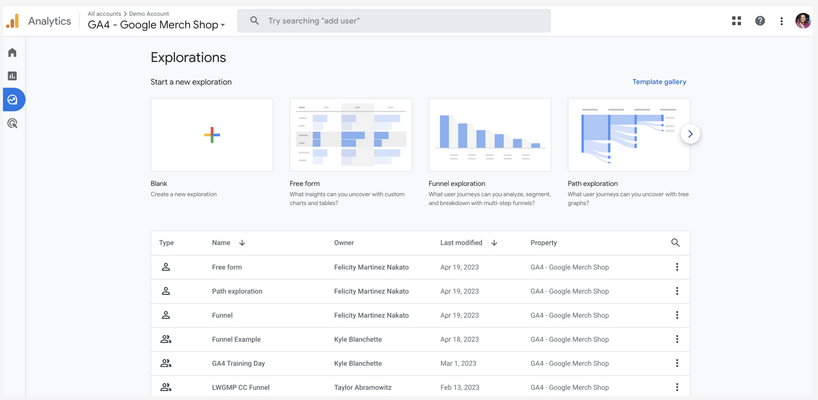Click the Type column header

[x=166, y=243]
